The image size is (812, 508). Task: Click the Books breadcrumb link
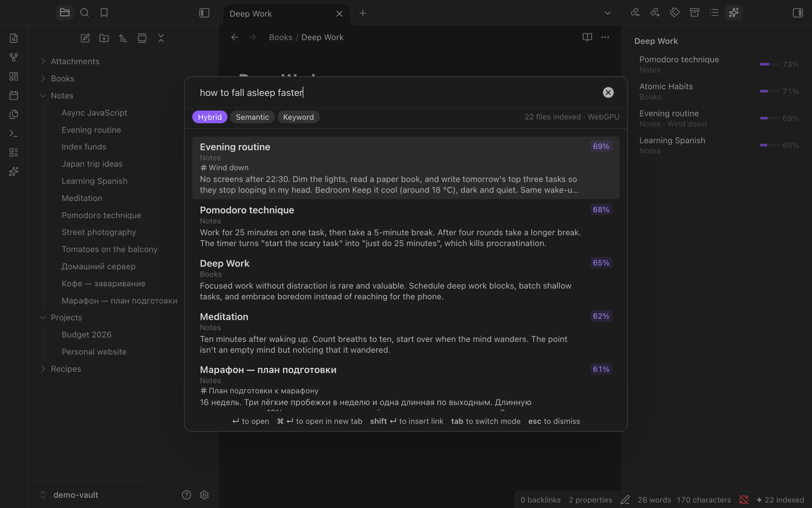click(281, 37)
